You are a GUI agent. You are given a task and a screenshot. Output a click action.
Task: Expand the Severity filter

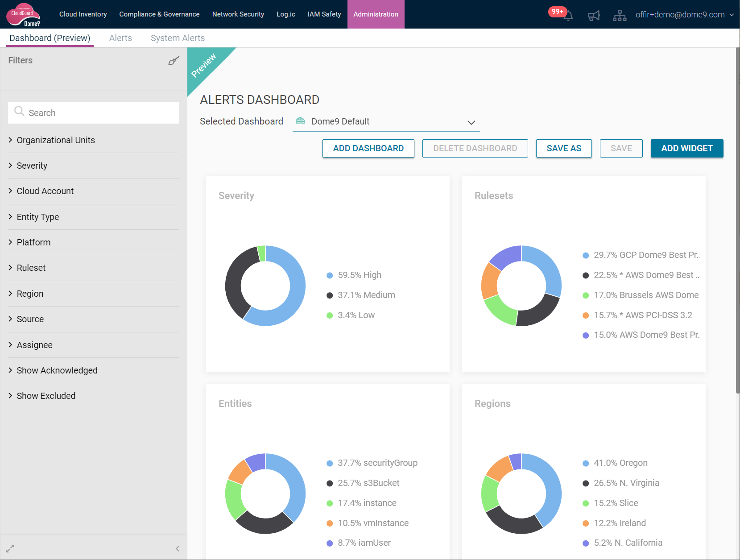tap(94, 166)
